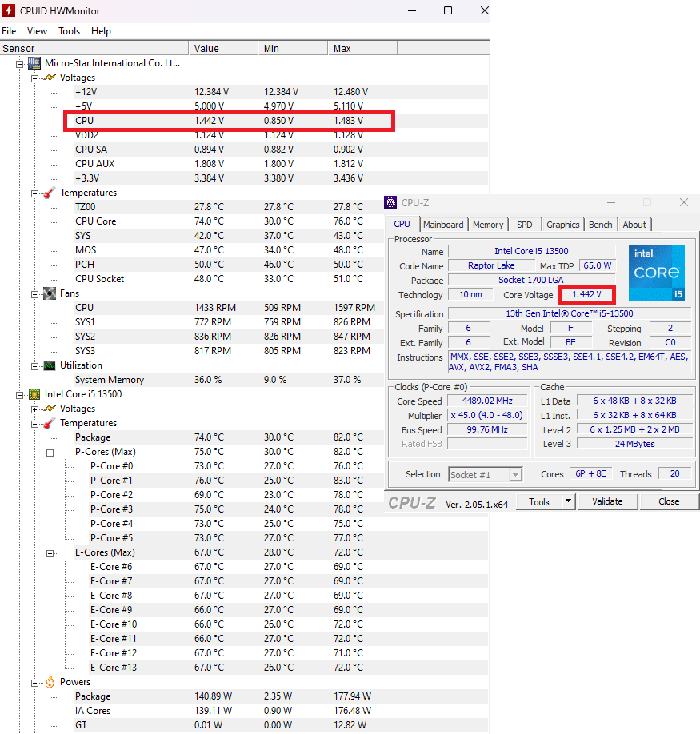Collapse the Powers node

(x=34, y=683)
